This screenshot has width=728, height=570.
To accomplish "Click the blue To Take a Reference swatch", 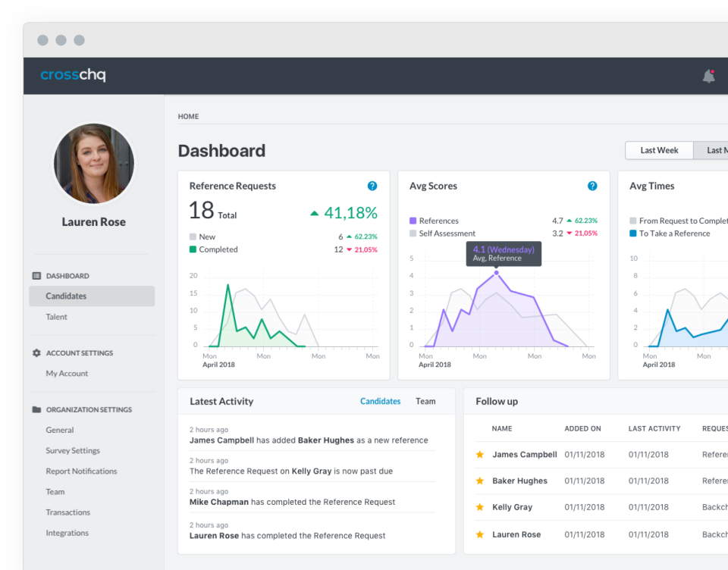I will tap(632, 233).
